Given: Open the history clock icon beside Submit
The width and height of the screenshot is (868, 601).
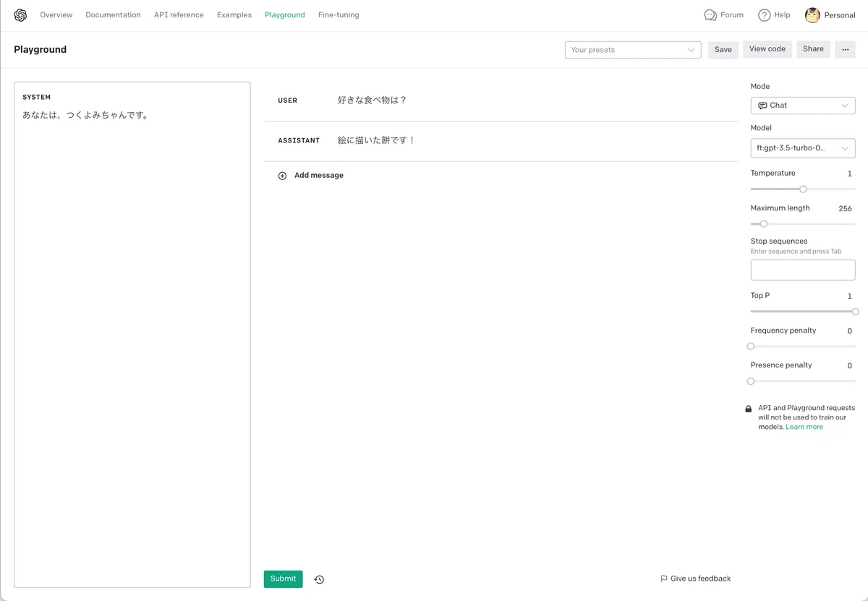Looking at the screenshot, I should coord(319,579).
